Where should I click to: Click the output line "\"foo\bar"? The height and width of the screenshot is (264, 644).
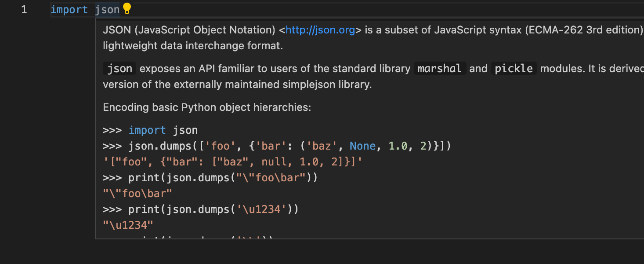(x=137, y=194)
